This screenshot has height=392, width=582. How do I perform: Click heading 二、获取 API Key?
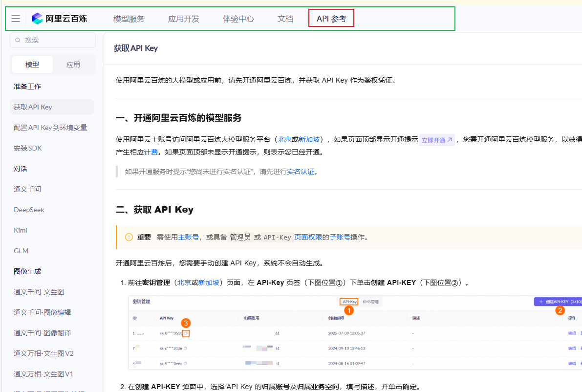click(x=155, y=210)
